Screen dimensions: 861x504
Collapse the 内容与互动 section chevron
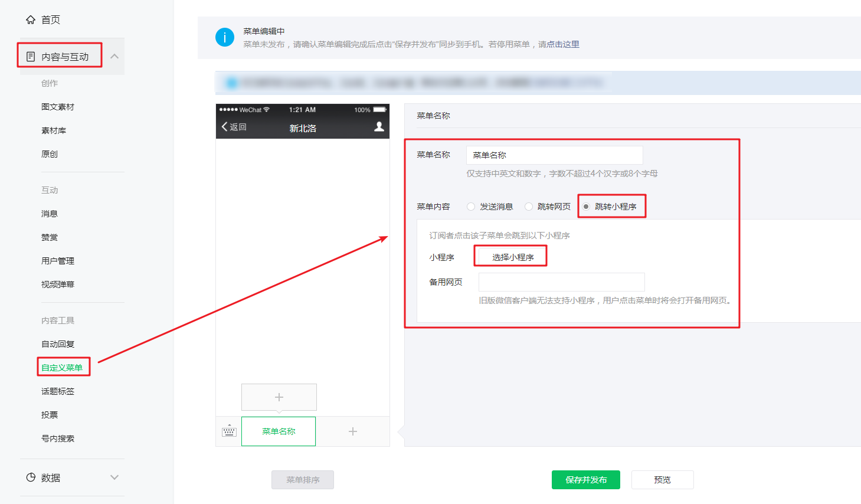pyautogui.click(x=114, y=57)
